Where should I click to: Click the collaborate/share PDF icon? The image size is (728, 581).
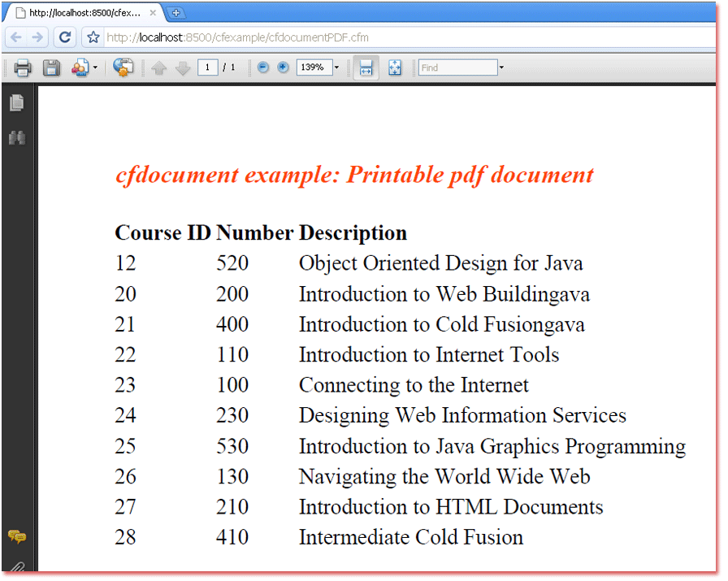click(x=80, y=67)
